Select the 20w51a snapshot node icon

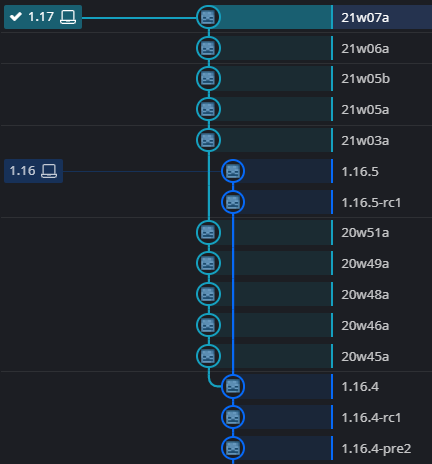coord(208,232)
